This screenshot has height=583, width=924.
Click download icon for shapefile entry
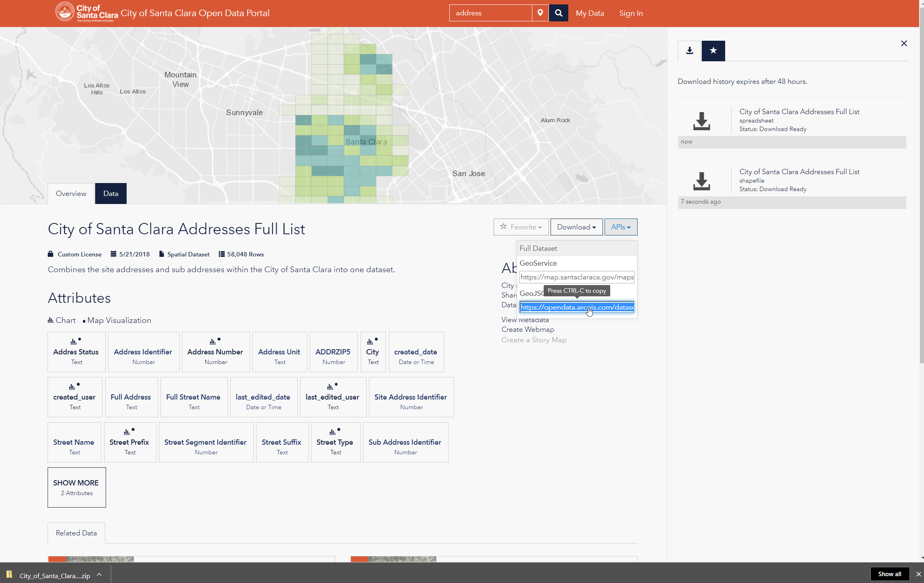tap(701, 181)
